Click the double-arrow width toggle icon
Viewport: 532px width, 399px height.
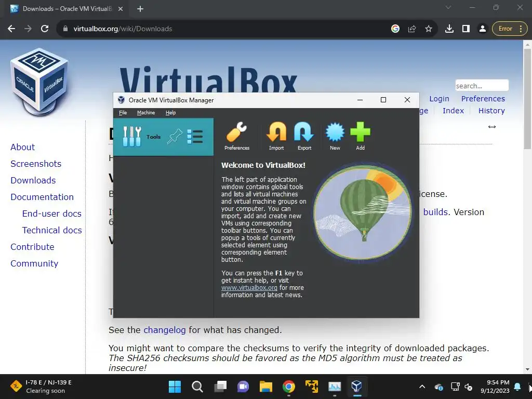click(491, 127)
